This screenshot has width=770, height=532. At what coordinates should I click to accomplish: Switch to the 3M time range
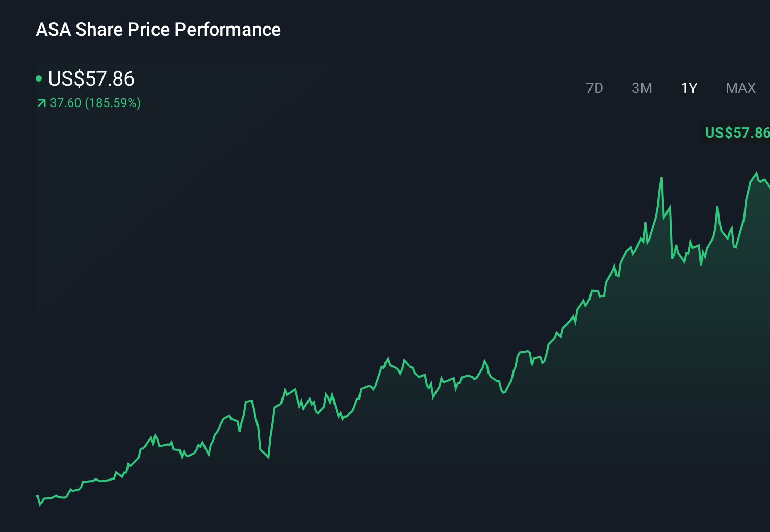(x=642, y=88)
